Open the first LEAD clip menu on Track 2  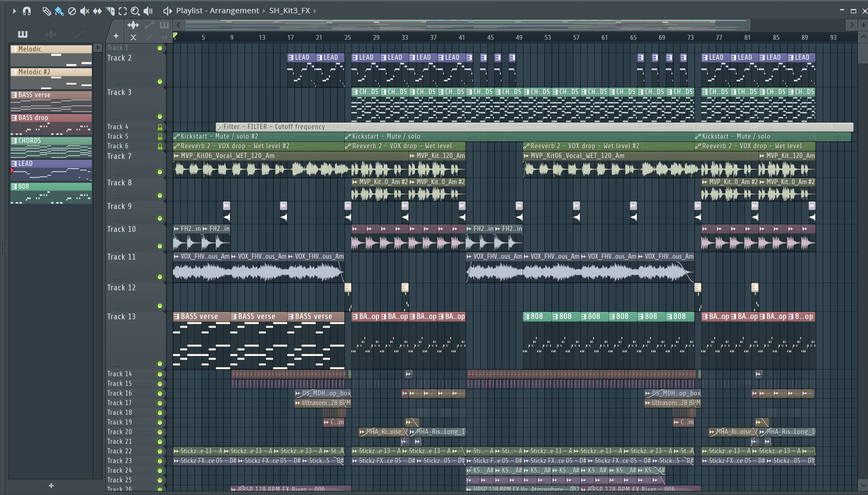(291, 58)
